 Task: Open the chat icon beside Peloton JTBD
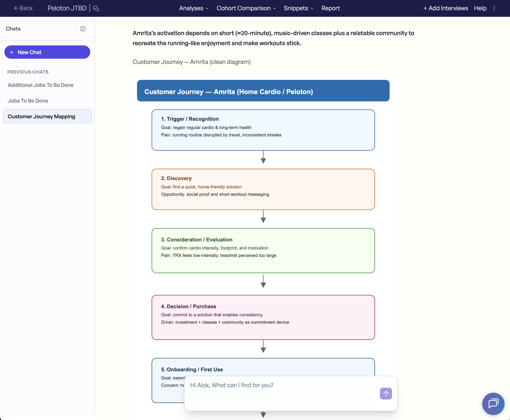96,9
